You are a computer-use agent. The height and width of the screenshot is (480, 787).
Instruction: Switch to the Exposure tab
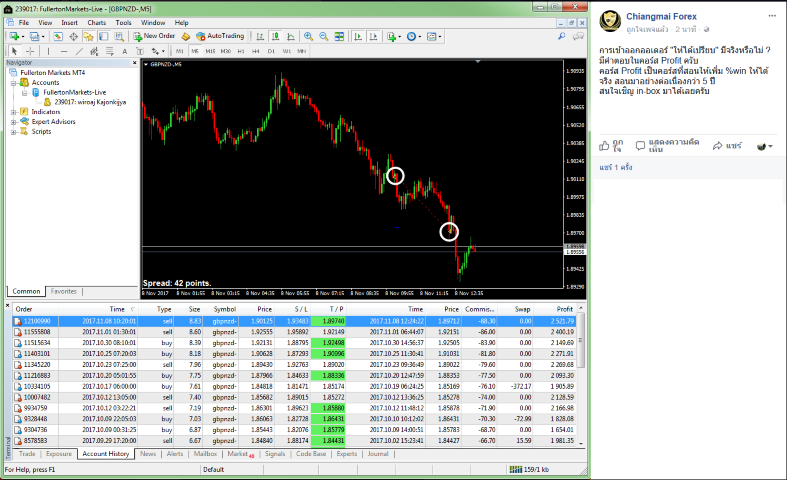click(x=59, y=454)
